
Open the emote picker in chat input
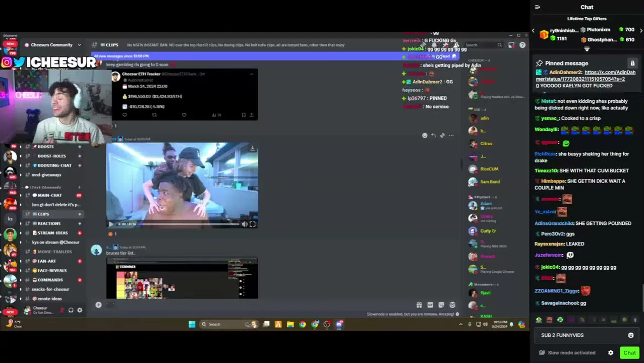[630, 335]
